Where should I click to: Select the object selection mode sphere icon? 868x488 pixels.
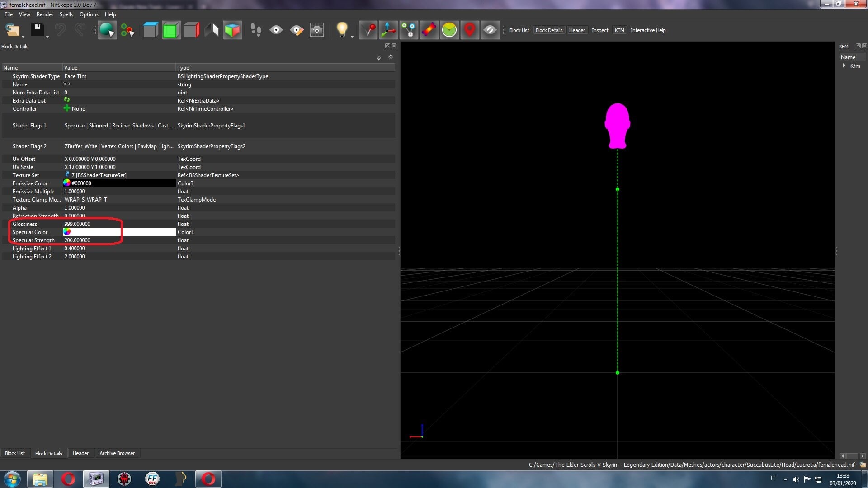(x=107, y=30)
